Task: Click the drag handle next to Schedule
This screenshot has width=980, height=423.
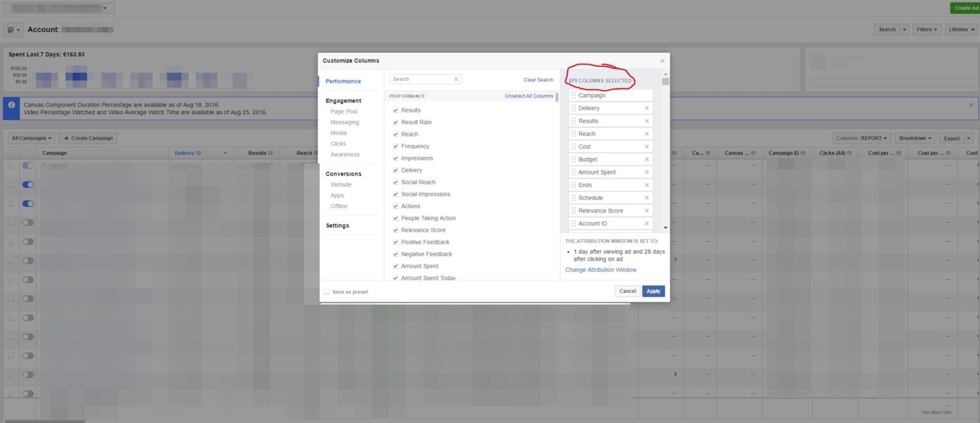Action: pyautogui.click(x=573, y=198)
